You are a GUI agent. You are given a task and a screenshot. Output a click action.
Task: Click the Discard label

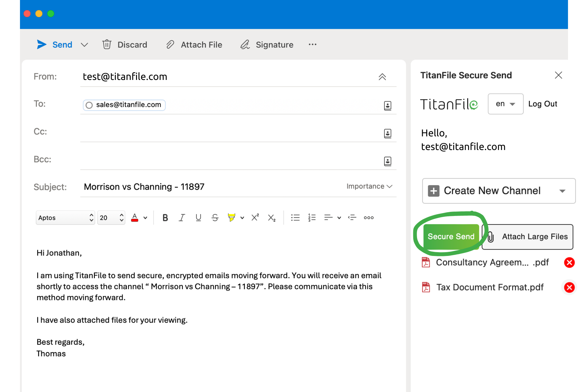(132, 45)
